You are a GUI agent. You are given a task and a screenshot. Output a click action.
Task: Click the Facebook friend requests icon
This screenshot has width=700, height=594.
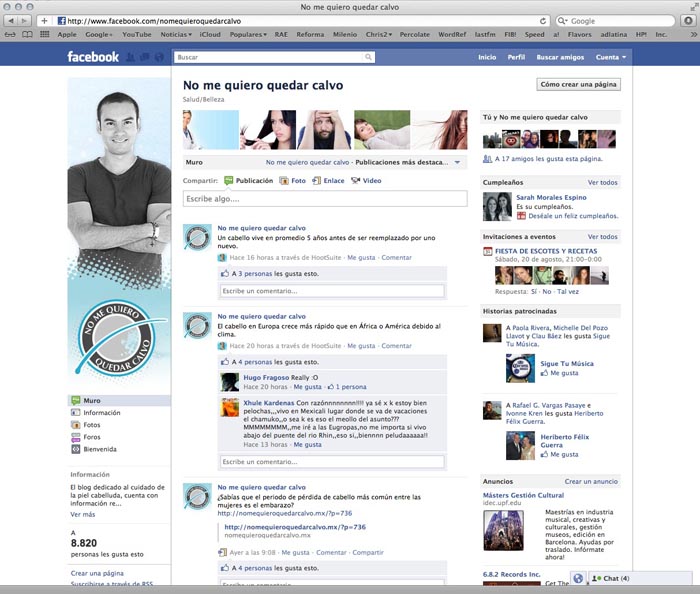pyautogui.click(x=130, y=57)
